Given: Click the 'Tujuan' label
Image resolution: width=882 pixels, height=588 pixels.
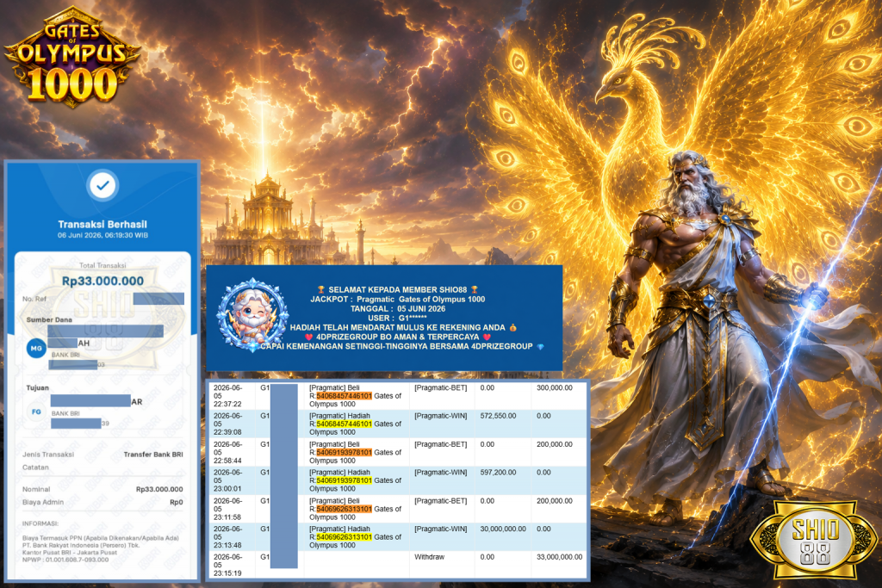Looking at the screenshot, I should point(38,388).
